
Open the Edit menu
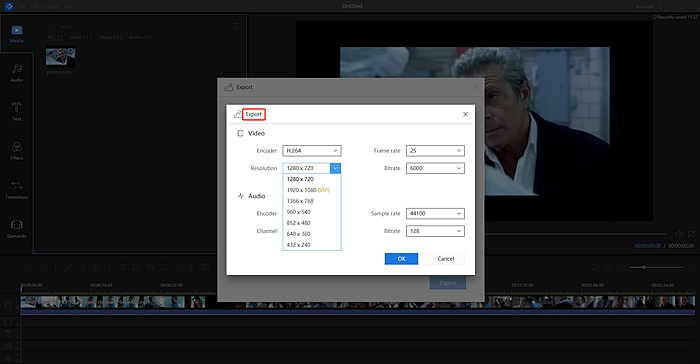[x=35, y=7]
